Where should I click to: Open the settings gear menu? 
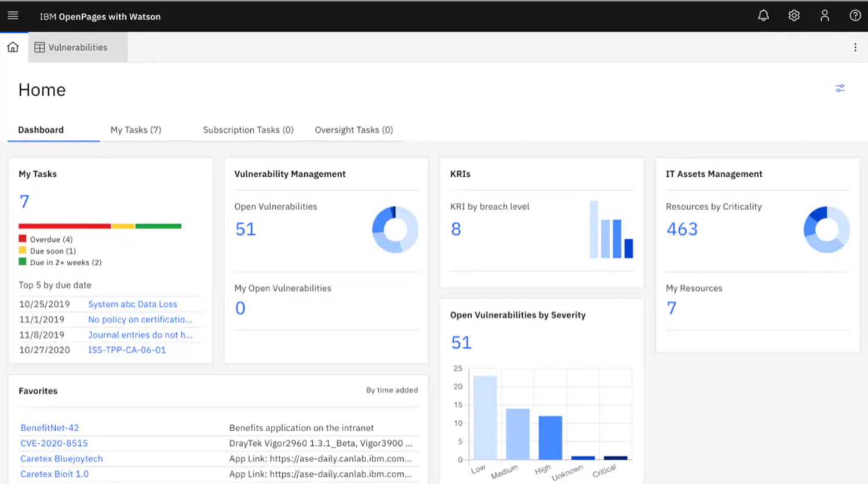tap(794, 16)
